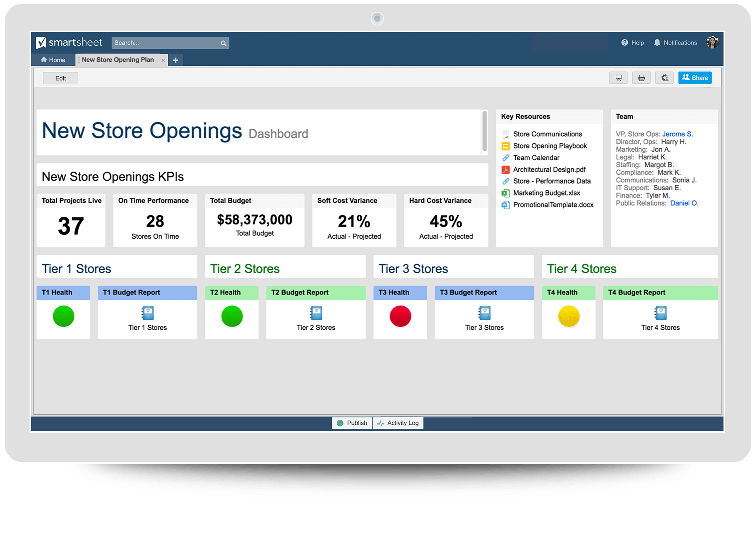Print the dashboard using the printer icon
The image size is (756, 533).
click(642, 77)
